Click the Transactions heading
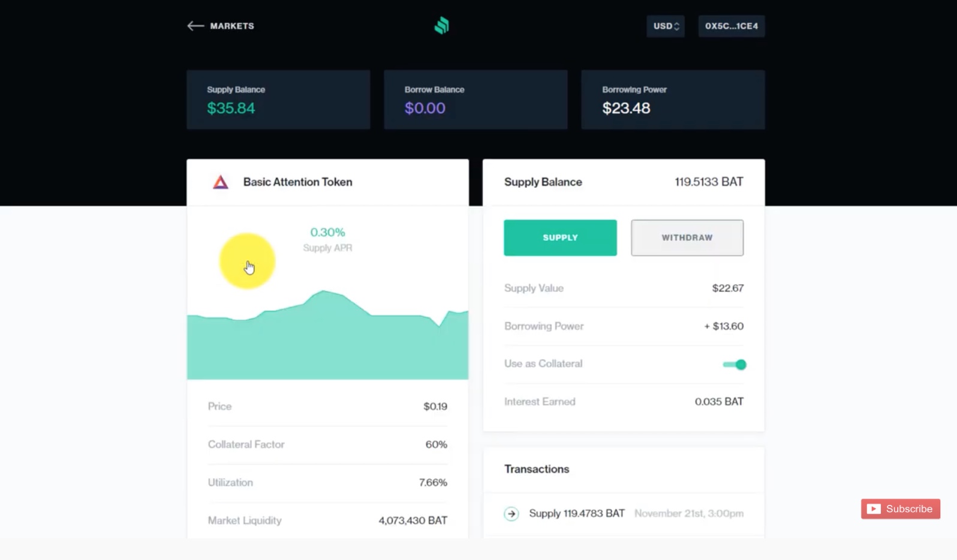This screenshot has height=560, width=957. [537, 469]
